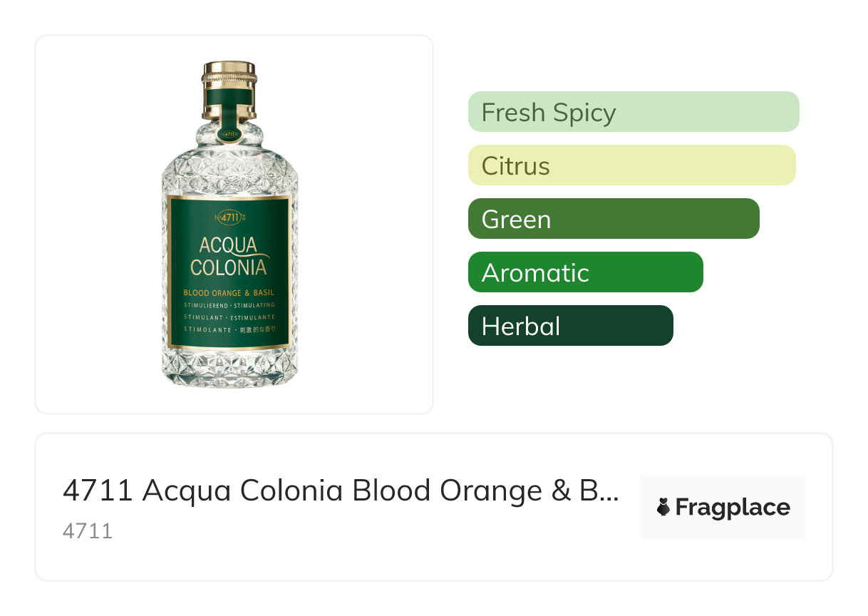Viewport: 868px width, 616px height.
Task: Click the STIMULIEREND · STIMULATING label line
Action: (x=229, y=305)
